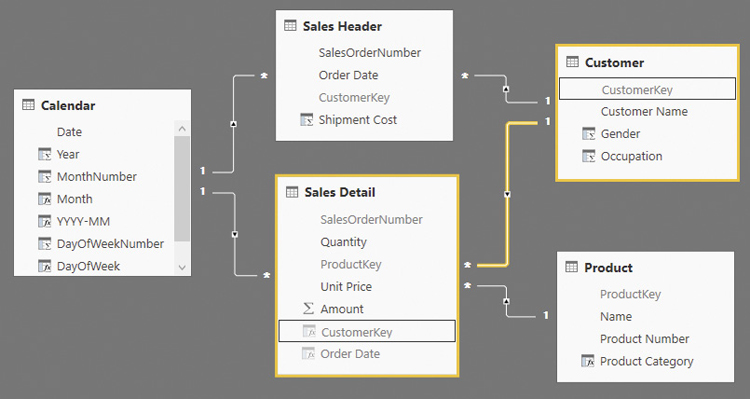Select the Gender field

pos(620,134)
